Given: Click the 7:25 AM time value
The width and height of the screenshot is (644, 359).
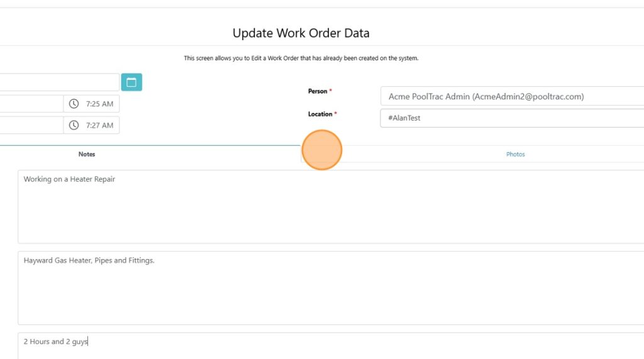Looking at the screenshot, I should (x=100, y=104).
